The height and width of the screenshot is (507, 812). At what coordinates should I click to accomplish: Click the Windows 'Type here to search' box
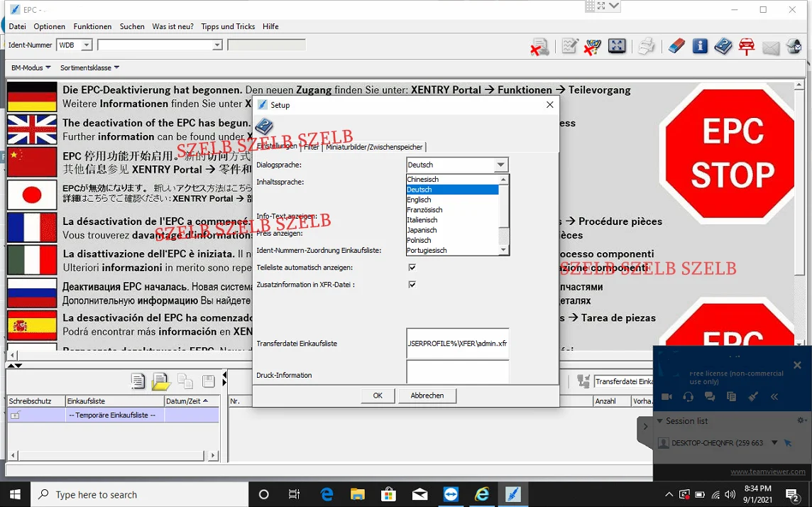140,494
